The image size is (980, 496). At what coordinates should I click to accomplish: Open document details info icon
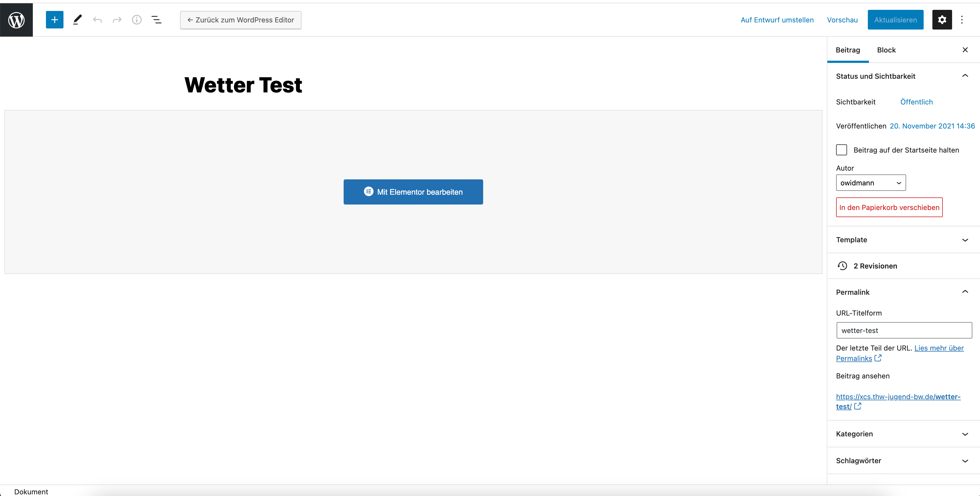coord(137,20)
